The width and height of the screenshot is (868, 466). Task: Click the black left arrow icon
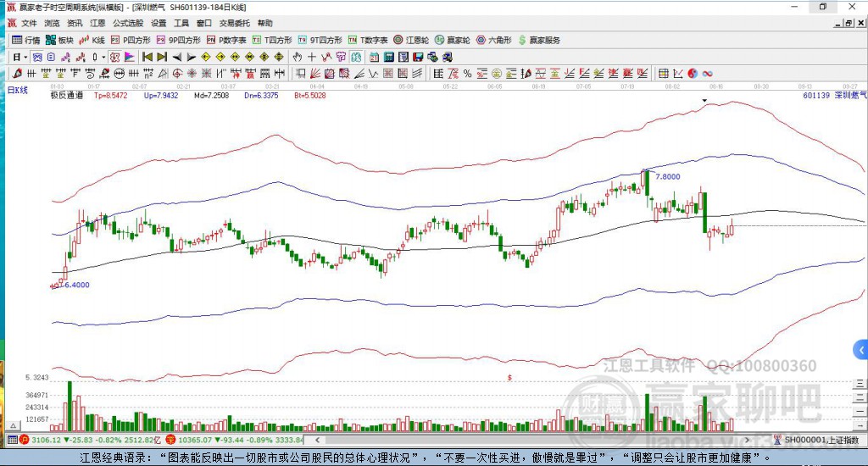[177, 57]
